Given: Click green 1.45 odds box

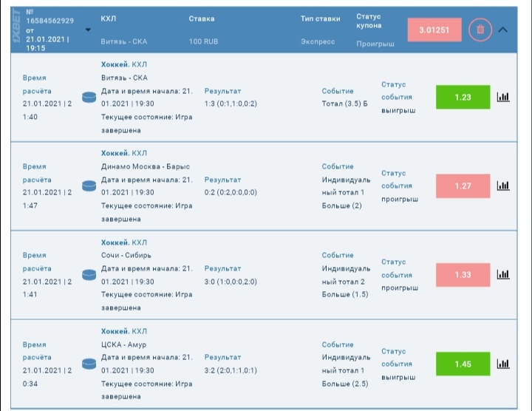Looking at the screenshot, I should (x=463, y=364).
